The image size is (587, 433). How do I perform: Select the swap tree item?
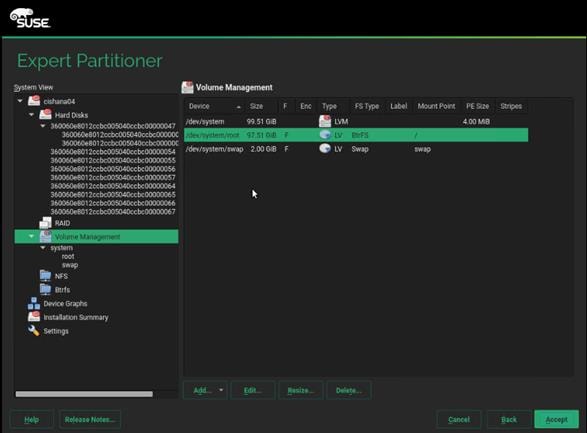pos(70,265)
